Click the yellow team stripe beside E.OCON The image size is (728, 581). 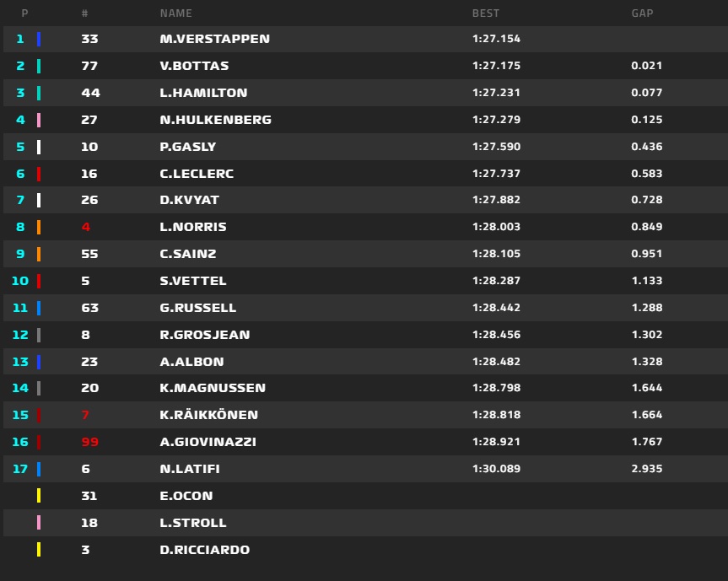(x=39, y=496)
